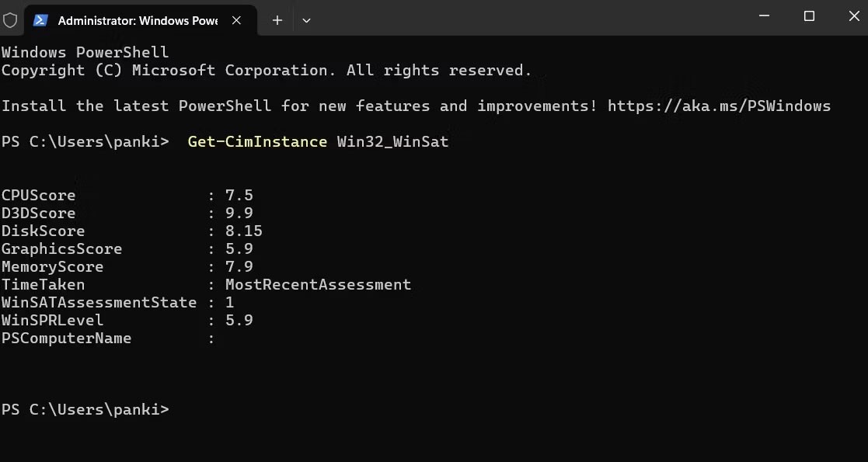This screenshot has height=462, width=868.
Task: Click the MostRecentAssessment value text
Action: pyautogui.click(x=318, y=284)
